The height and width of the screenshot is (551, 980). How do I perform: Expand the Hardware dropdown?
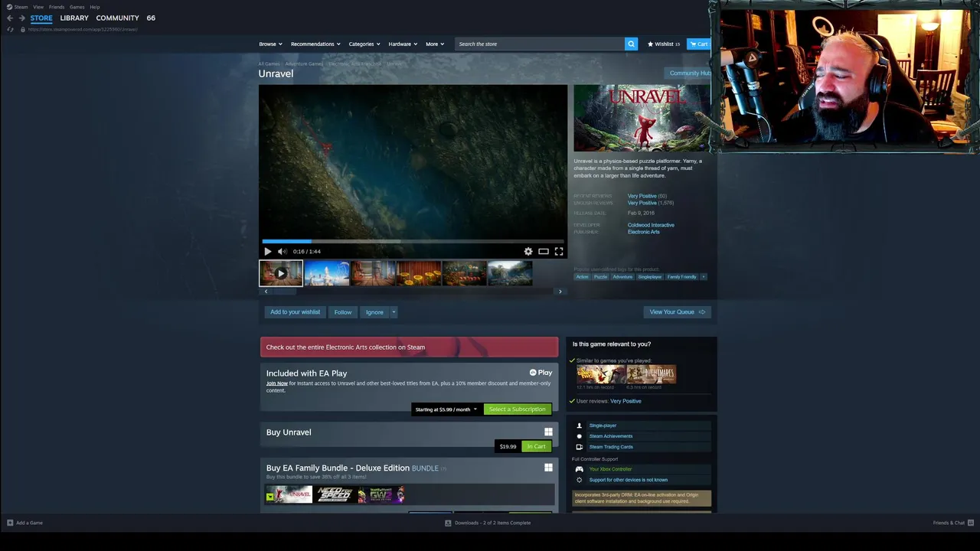tap(403, 44)
